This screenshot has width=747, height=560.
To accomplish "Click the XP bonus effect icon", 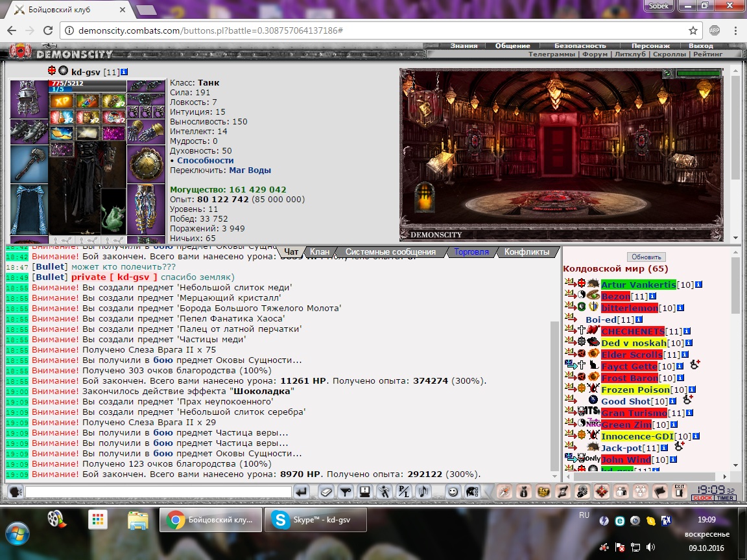I will pos(62,101).
